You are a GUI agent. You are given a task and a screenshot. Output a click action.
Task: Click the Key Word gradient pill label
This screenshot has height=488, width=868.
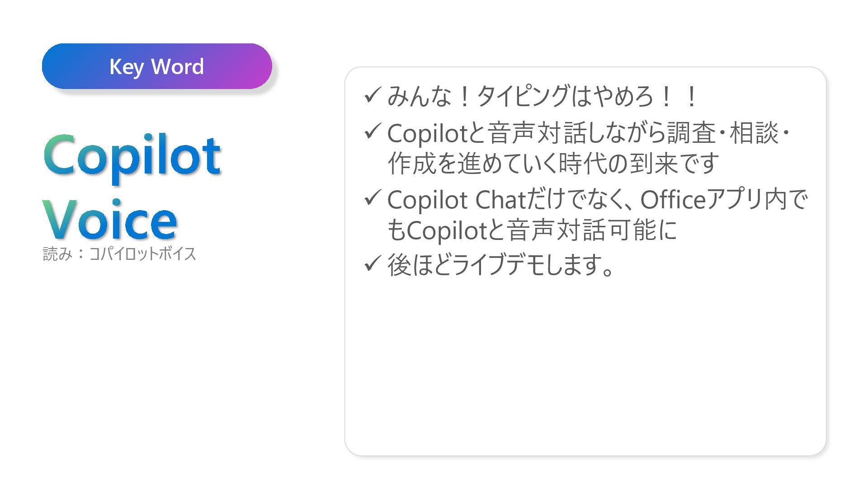point(157,66)
